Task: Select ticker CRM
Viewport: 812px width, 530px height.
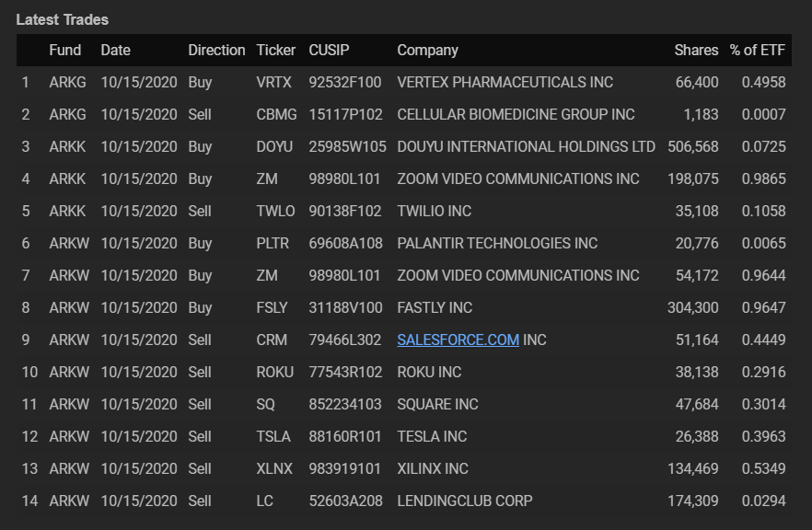Action: tap(272, 340)
